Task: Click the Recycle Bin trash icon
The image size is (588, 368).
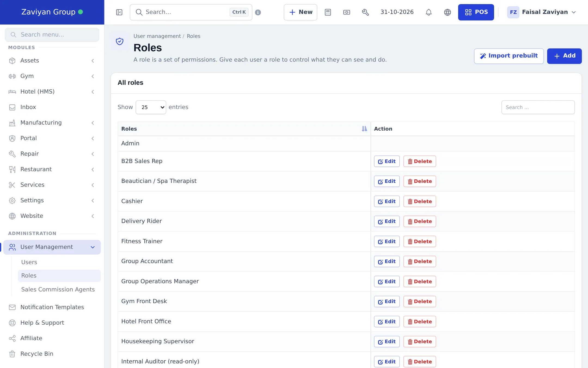Action: (x=12, y=354)
